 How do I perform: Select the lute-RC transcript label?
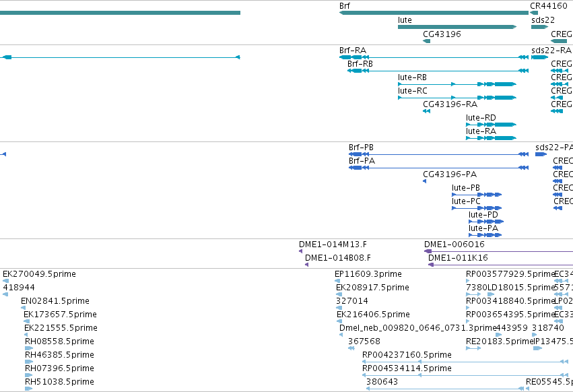[413, 91]
